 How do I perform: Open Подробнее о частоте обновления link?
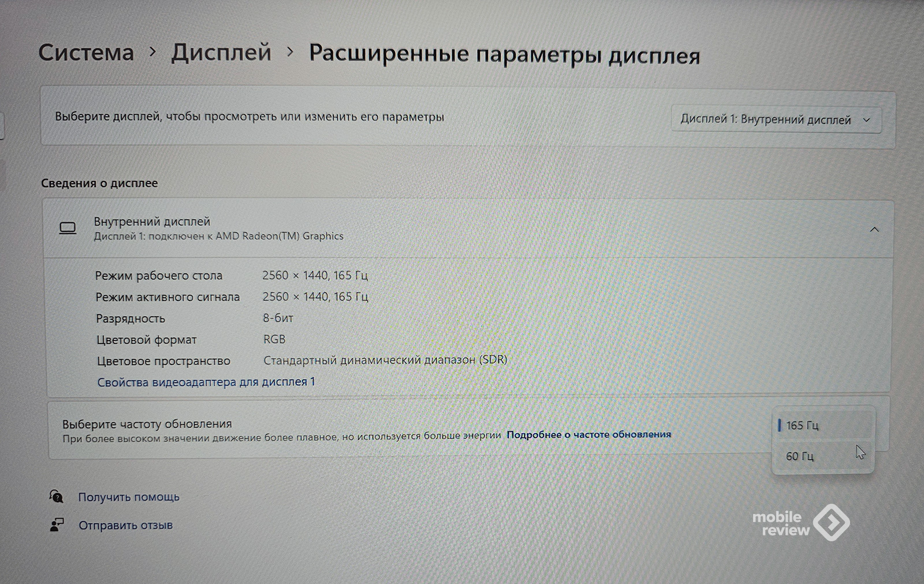pos(588,434)
